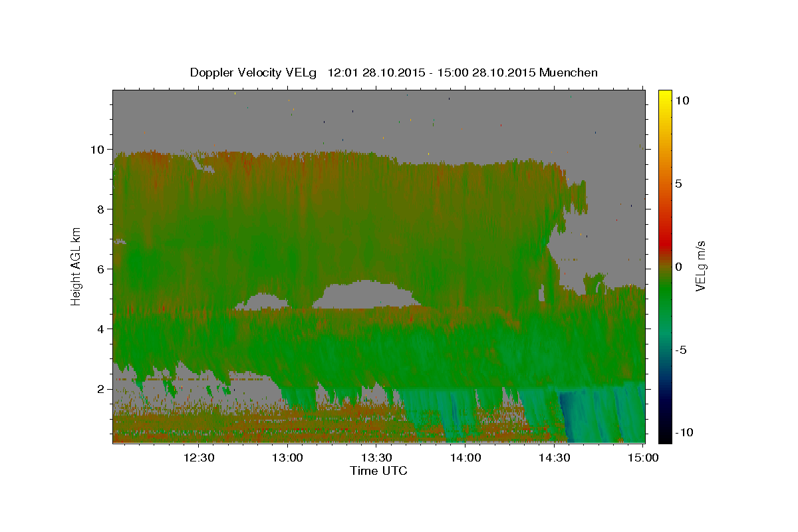Click the gray gap in cloud near 13:30
Viewport: 798px width, 532px height.
tap(365, 295)
